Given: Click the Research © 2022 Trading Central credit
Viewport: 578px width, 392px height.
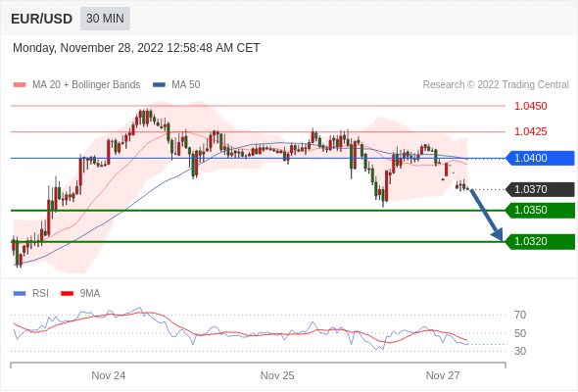Looking at the screenshot, I should pos(496,85).
